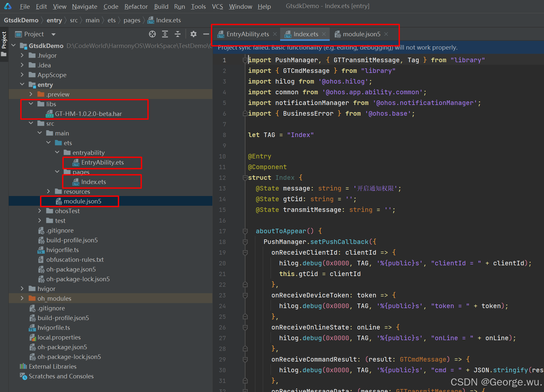
Task: Open the vertical Project tool window button
Action: point(4,40)
